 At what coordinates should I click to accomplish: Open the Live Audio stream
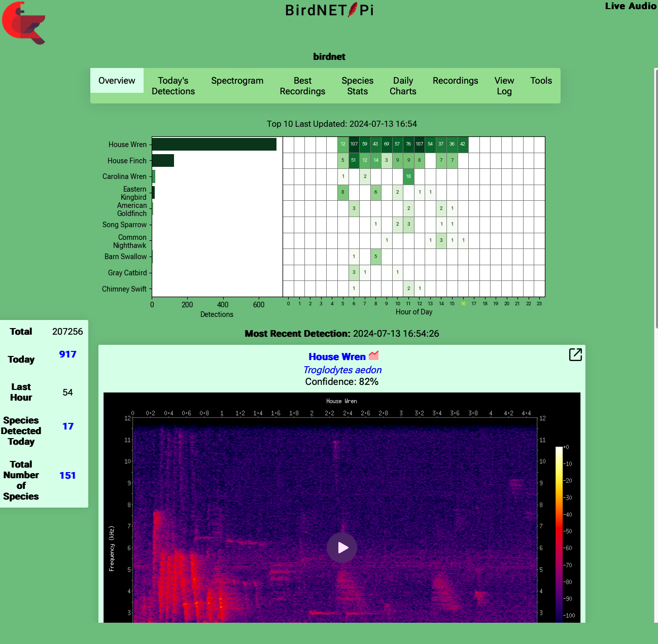click(630, 6)
